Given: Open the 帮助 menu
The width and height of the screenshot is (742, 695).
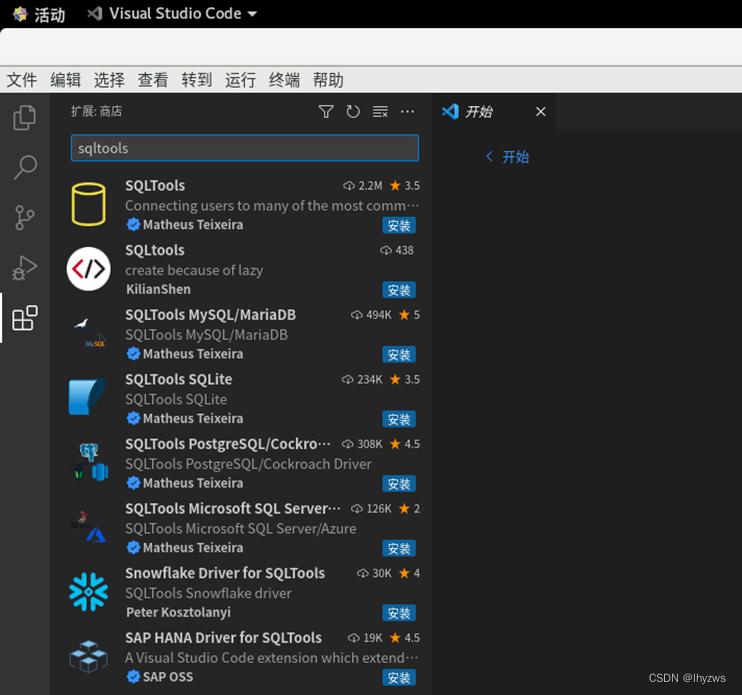Looking at the screenshot, I should [x=328, y=80].
